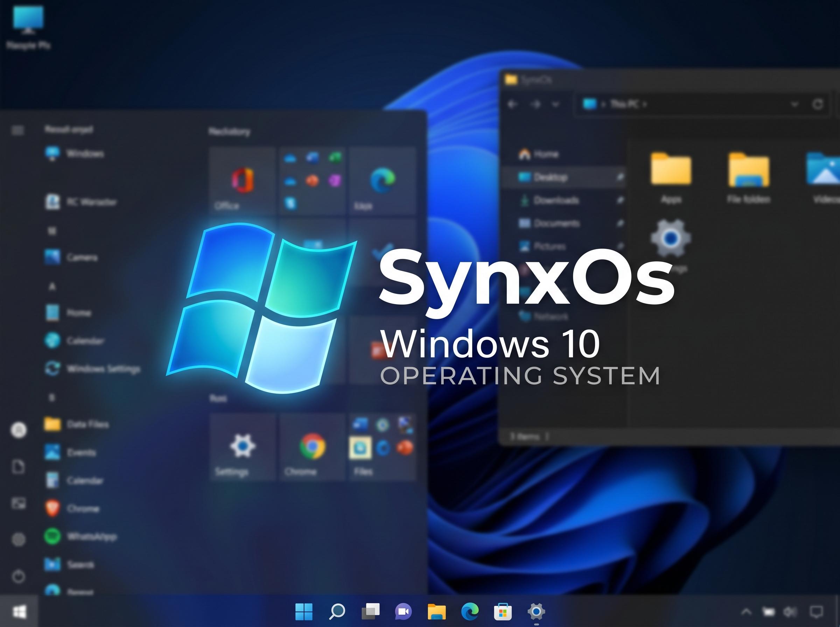The width and height of the screenshot is (840, 627).
Task: Open Task View from the taskbar
Action: [370, 612]
